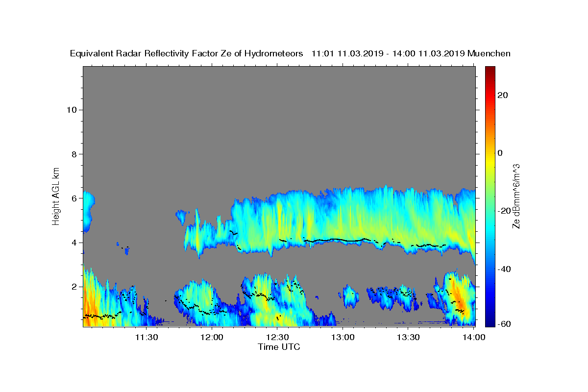Click the height axis '10' tick label
This screenshot has height=392, width=588.
coord(72,110)
